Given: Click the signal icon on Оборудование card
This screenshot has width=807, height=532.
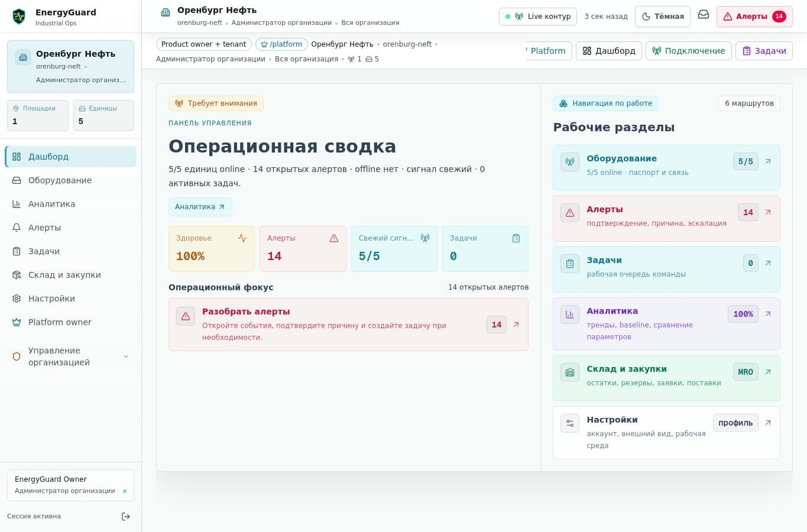Looking at the screenshot, I should [570, 162].
